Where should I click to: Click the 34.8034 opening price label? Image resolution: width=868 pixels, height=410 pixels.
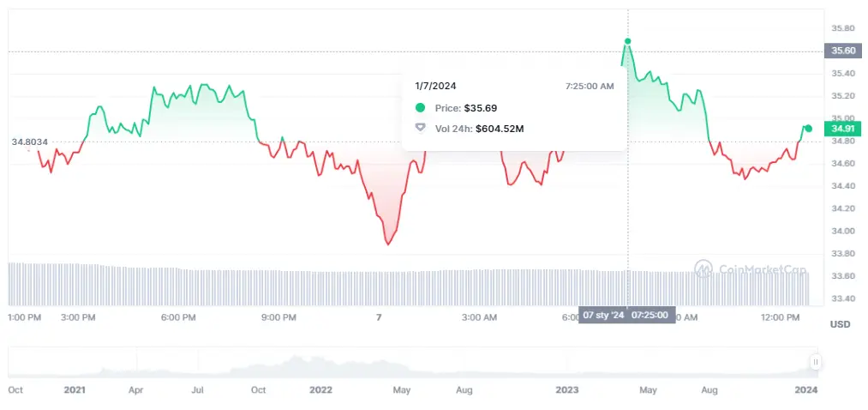(x=29, y=142)
